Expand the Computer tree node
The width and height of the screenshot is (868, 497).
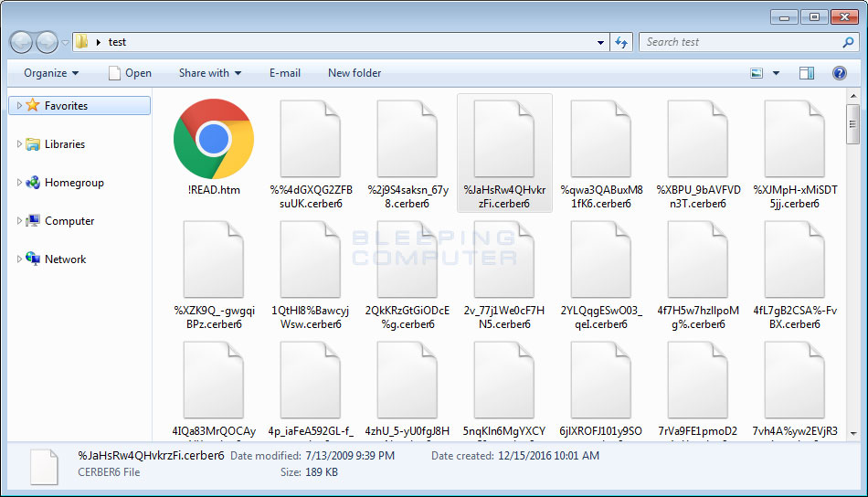point(19,221)
